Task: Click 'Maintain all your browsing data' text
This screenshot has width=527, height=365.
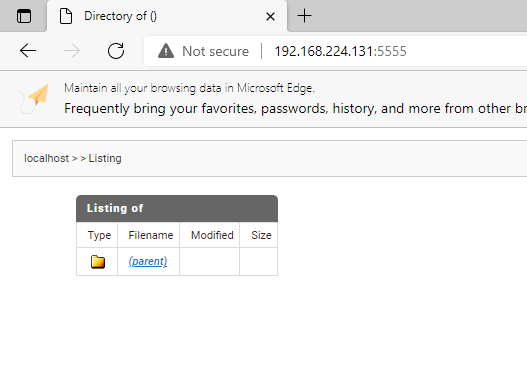Action: pos(189,88)
